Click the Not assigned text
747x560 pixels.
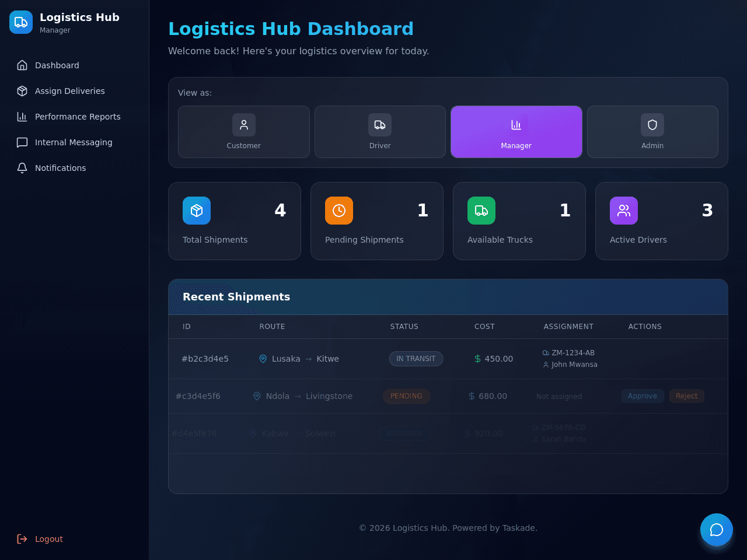tap(559, 397)
